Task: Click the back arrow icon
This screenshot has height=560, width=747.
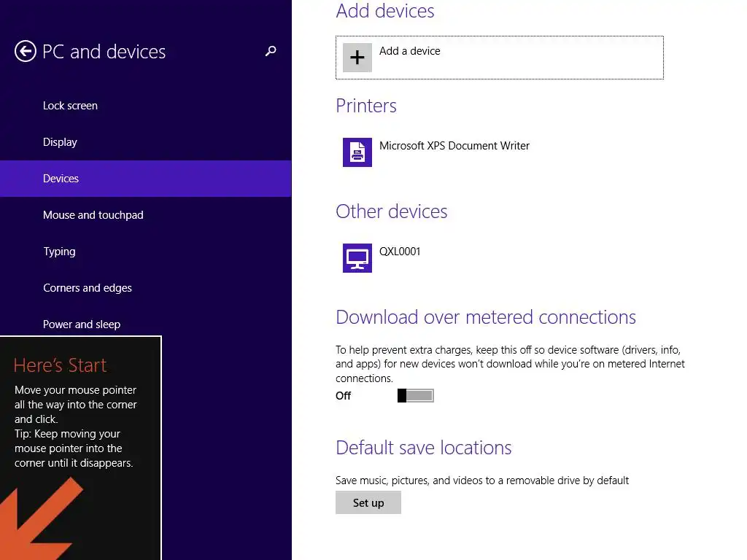Action: 26,52
